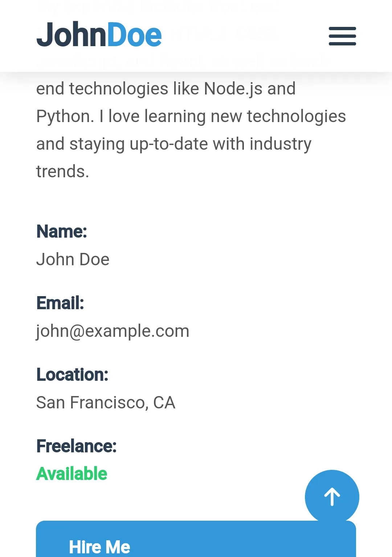
Task: Click the word Python in the bio
Action: [x=63, y=117]
